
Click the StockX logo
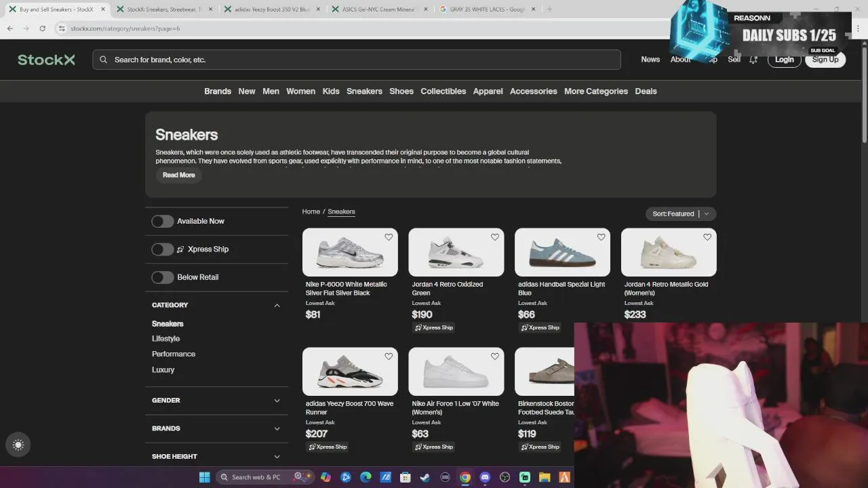tap(46, 60)
